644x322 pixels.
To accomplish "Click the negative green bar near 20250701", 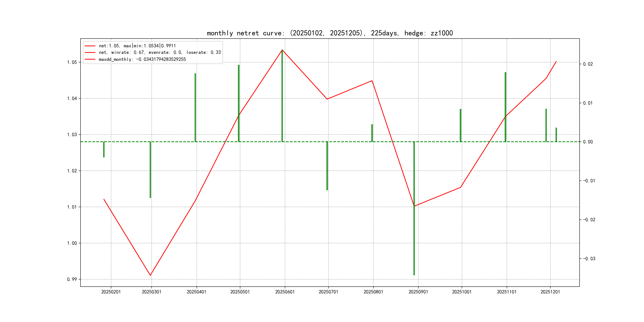I will coord(327,166).
